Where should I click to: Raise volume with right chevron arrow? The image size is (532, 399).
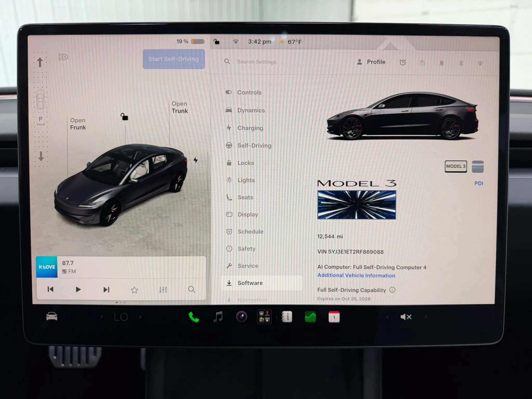tap(426, 317)
